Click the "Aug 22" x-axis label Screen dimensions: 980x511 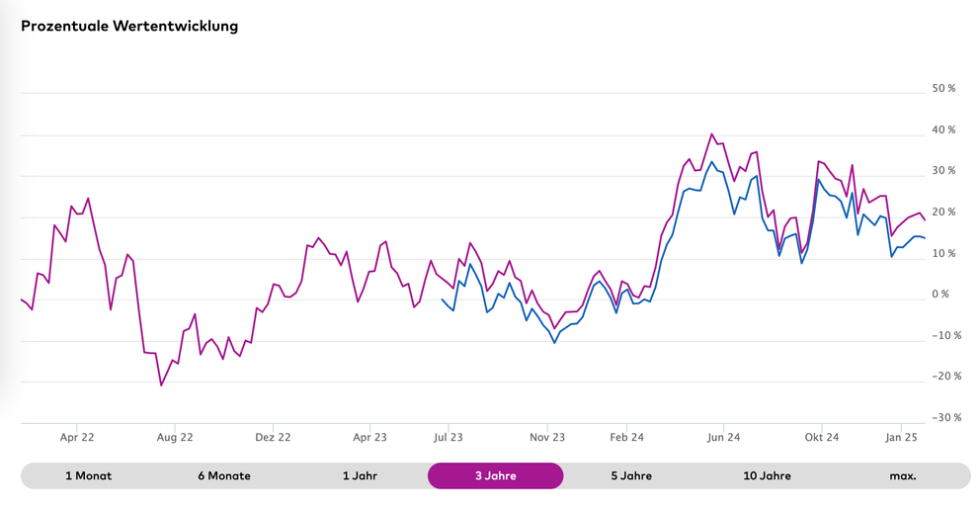coord(175,437)
